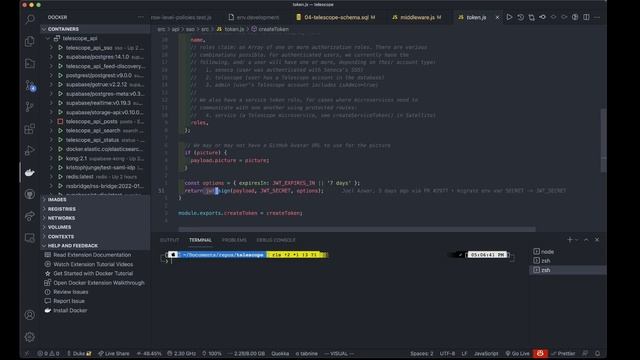Close the terminal panel
The image size is (640, 360).
(x=597, y=240)
